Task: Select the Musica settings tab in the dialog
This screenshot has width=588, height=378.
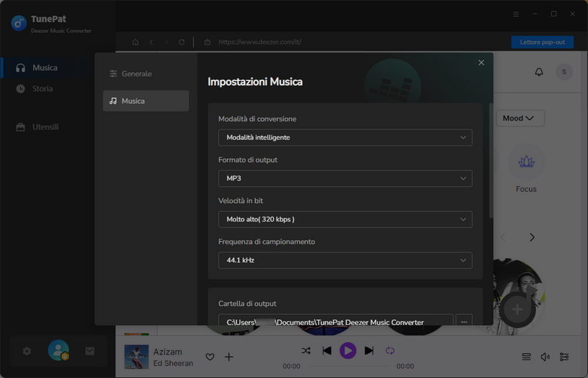Action: [x=146, y=101]
